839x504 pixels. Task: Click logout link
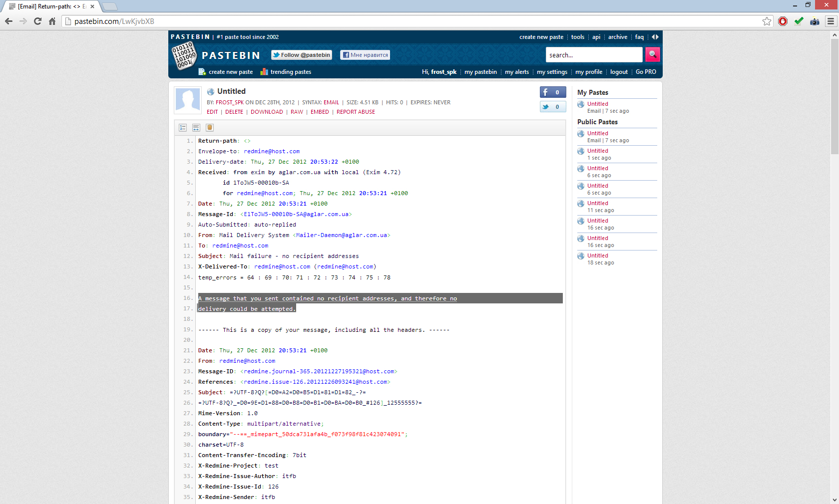pyautogui.click(x=619, y=72)
